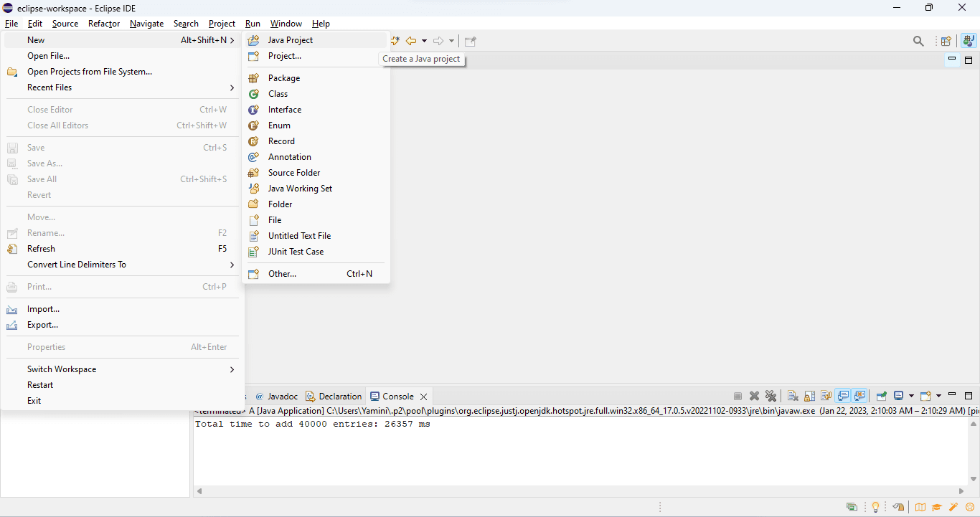Switch to the Javadoc tab

(x=275, y=397)
